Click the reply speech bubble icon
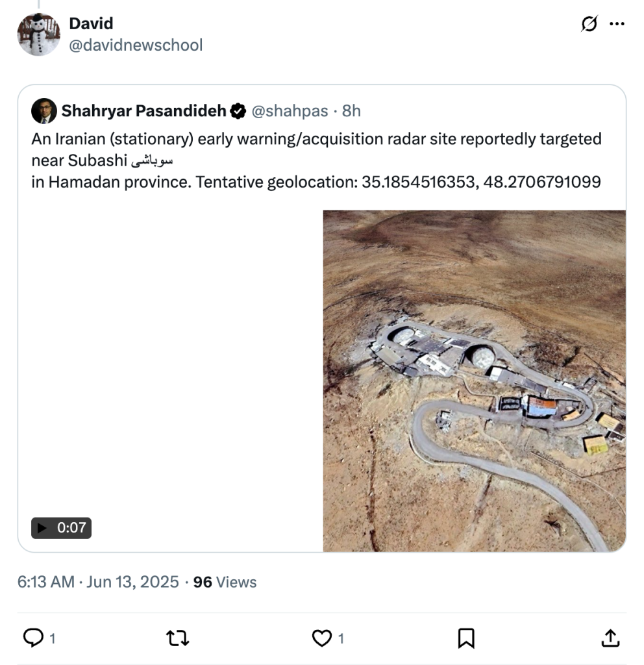Screen dimensions: 644x665 point(33,638)
